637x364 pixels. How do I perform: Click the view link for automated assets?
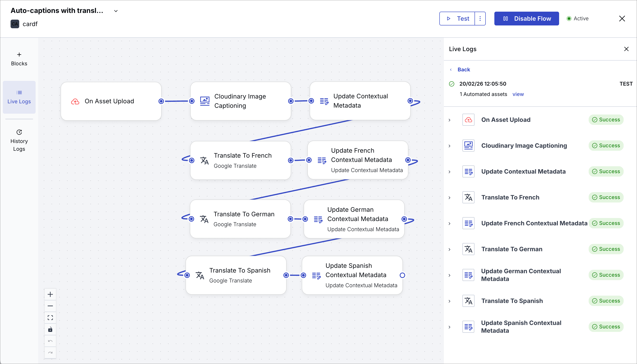click(x=518, y=94)
